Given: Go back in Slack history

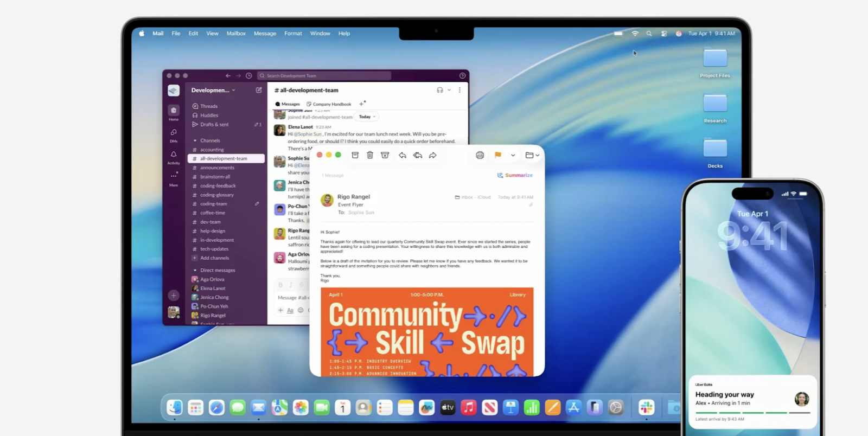Looking at the screenshot, I should pyautogui.click(x=228, y=76).
